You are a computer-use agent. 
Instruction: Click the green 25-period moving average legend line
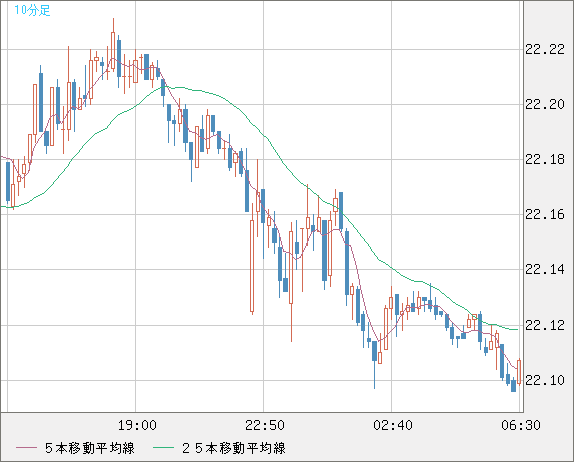[x=163, y=448]
